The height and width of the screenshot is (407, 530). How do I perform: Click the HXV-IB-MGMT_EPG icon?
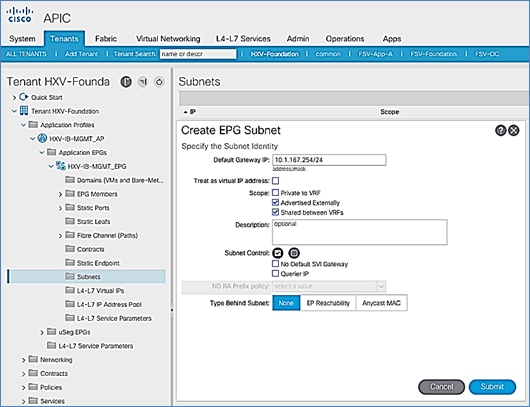pos(61,166)
